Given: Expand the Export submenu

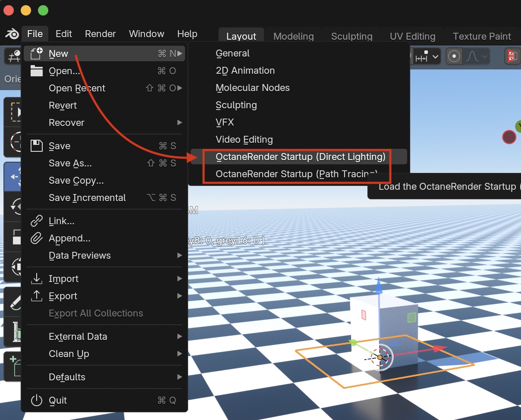Looking at the screenshot, I should coord(104,296).
